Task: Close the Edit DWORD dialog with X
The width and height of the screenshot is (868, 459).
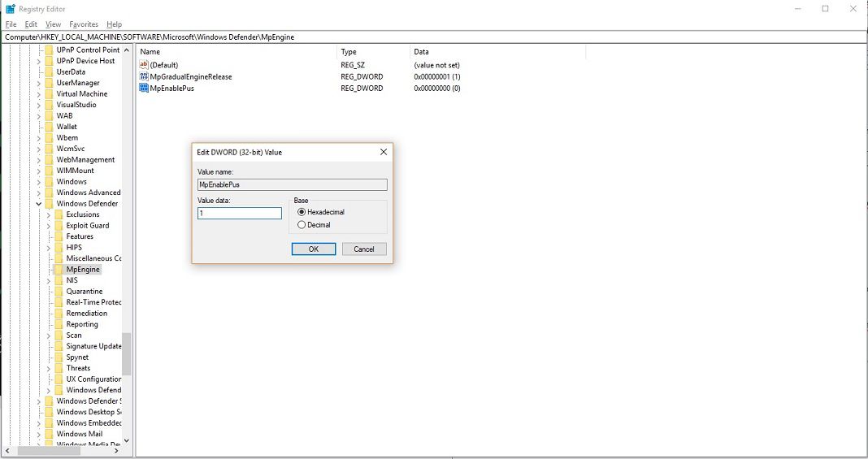Action: coord(383,152)
